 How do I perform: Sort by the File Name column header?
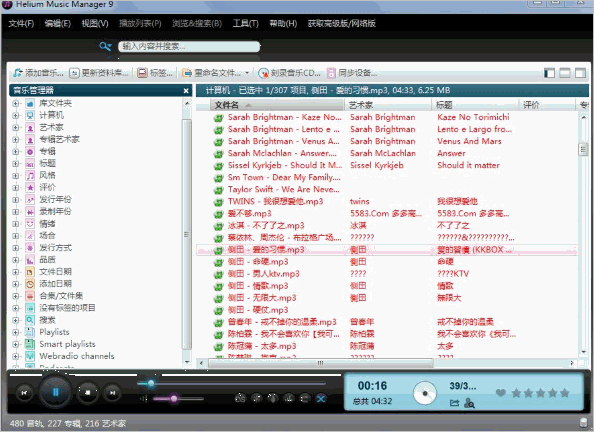pyautogui.click(x=277, y=105)
